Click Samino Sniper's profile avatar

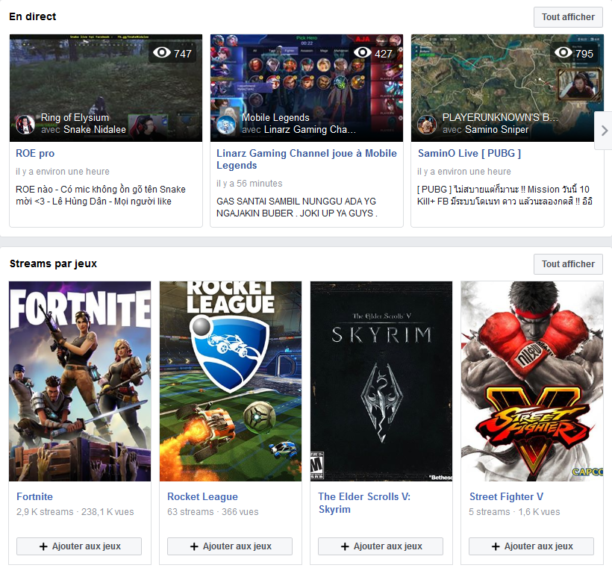tap(427, 125)
